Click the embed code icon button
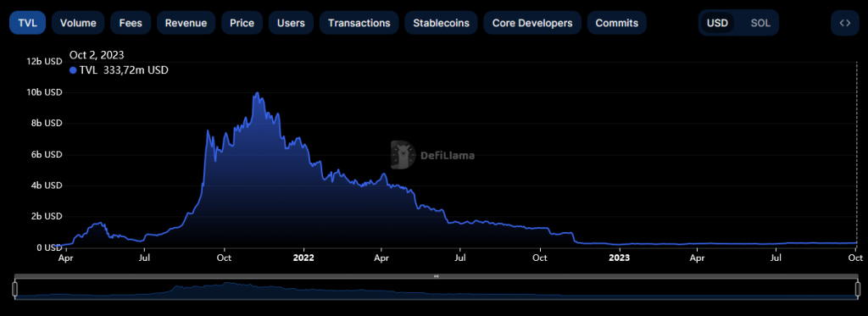 (x=845, y=23)
